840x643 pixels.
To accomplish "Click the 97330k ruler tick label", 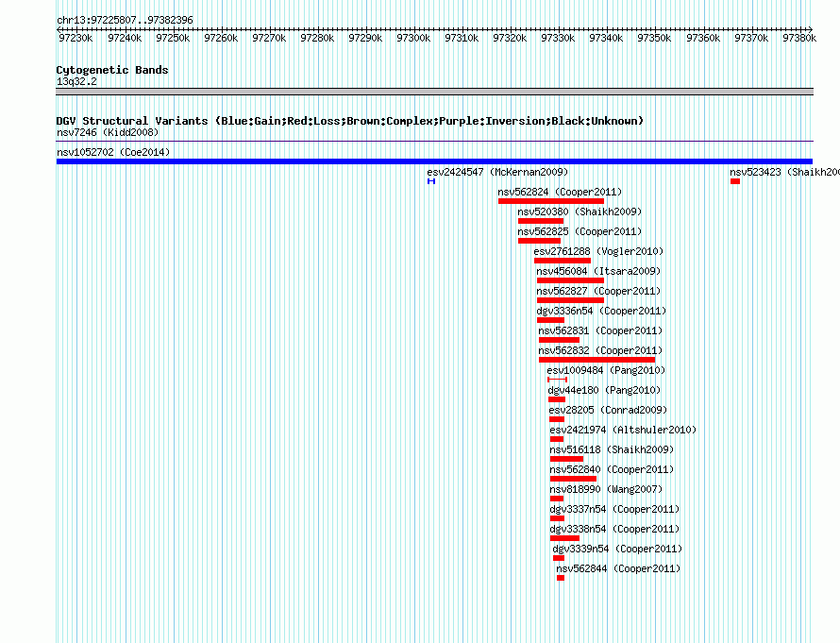I will point(558,38).
